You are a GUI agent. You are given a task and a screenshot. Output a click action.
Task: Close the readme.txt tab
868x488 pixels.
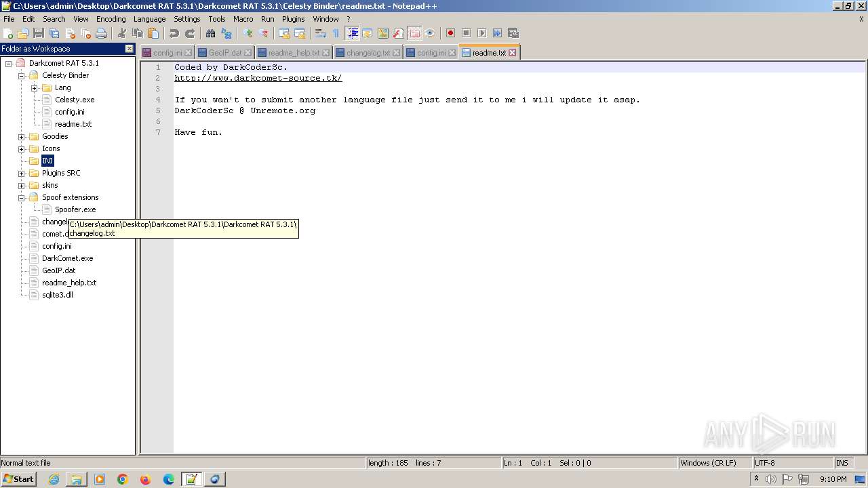click(x=512, y=52)
